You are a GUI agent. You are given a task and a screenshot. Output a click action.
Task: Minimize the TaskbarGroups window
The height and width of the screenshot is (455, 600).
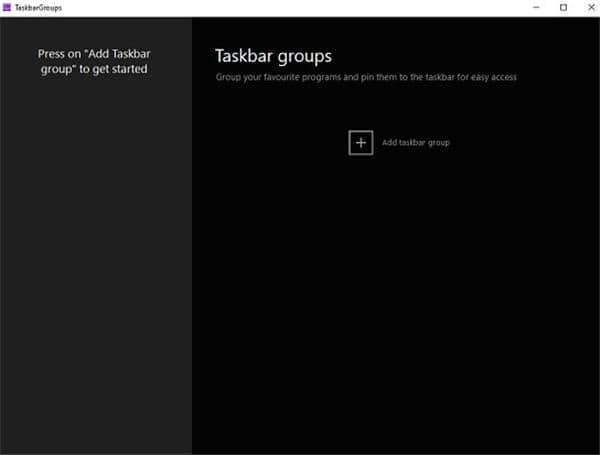540,7
